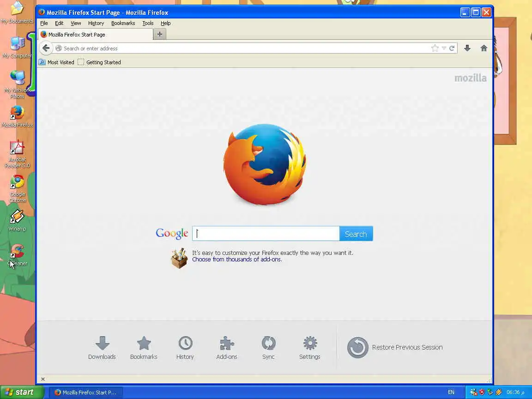Click the red shield security tray icon
This screenshot has height=399, width=532.
click(x=482, y=392)
